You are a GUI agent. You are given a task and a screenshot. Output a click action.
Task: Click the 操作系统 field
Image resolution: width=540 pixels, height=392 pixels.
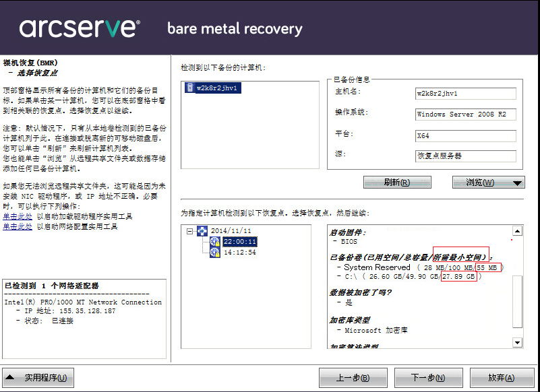(x=466, y=115)
